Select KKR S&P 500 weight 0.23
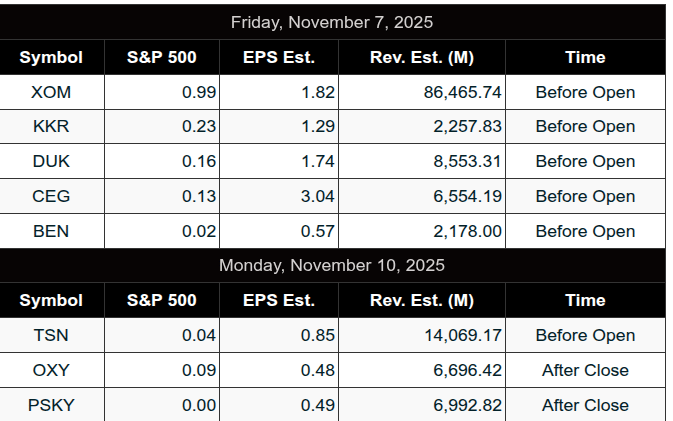The height and width of the screenshot is (421, 673). tap(199, 127)
